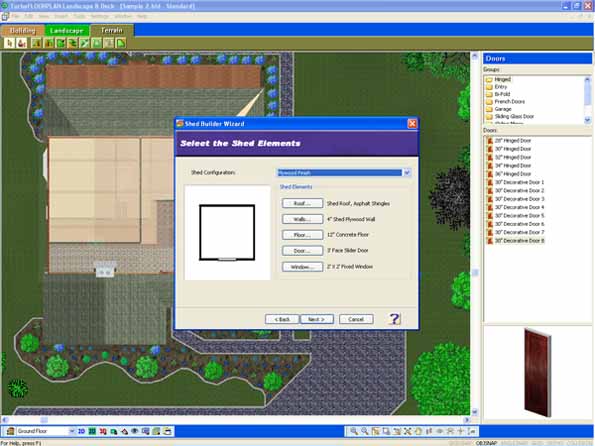Select 30" Decorative Door 3

(x=519, y=199)
